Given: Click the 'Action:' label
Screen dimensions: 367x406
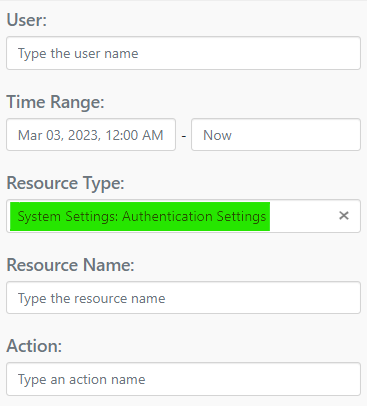Looking at the screenshot, I should pos(34,346).
